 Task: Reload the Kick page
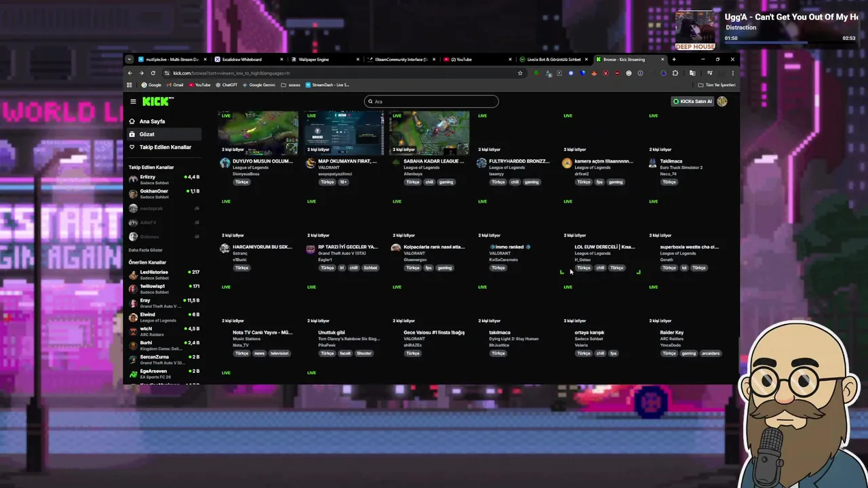153,73
